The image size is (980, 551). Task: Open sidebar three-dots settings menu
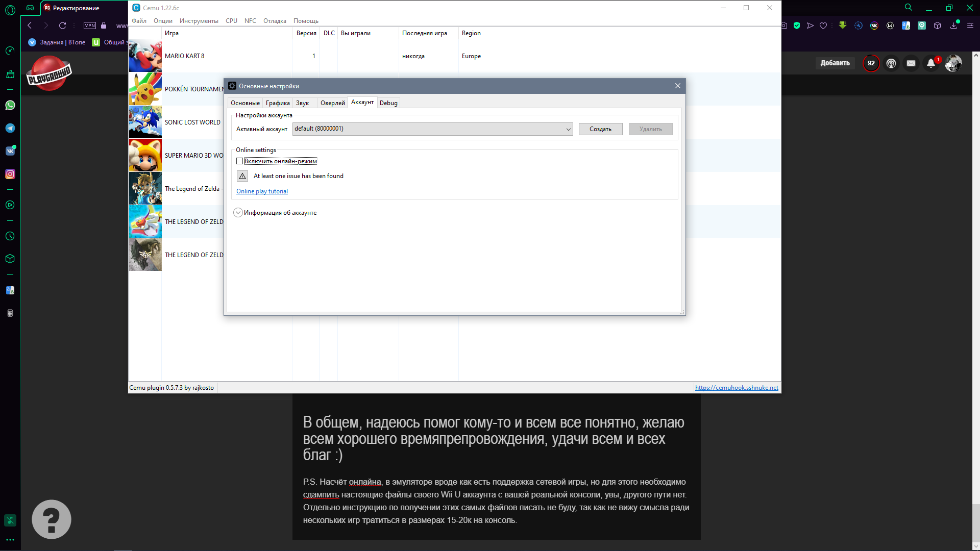(x=10, y=540)
